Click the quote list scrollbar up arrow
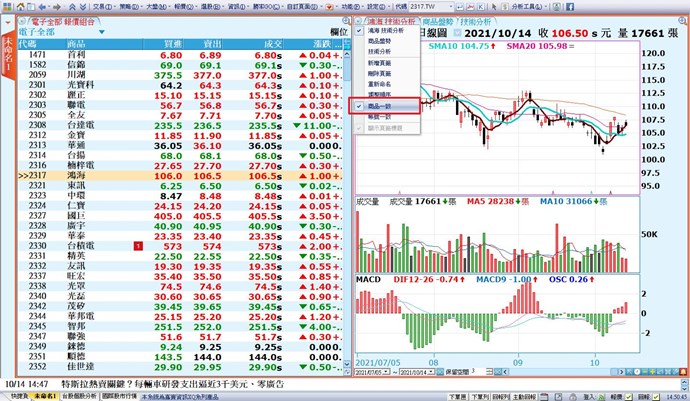This screenshot has height=401, width=690. (347, 54)
